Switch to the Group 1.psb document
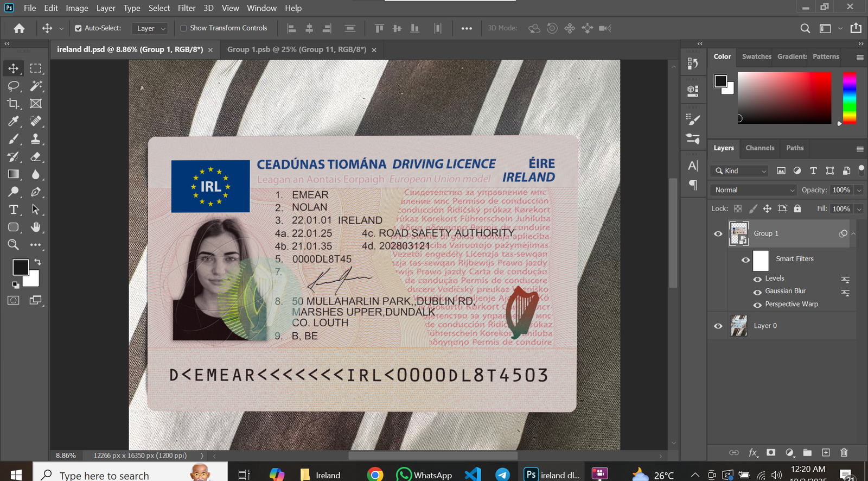The height and width of the screenshot is (481, 868). click(297, 49)
